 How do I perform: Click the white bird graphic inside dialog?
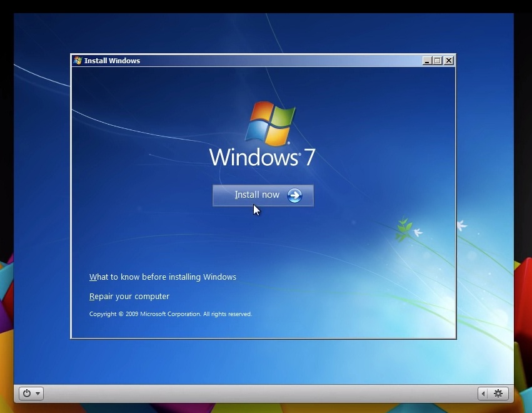coord(417,232)
